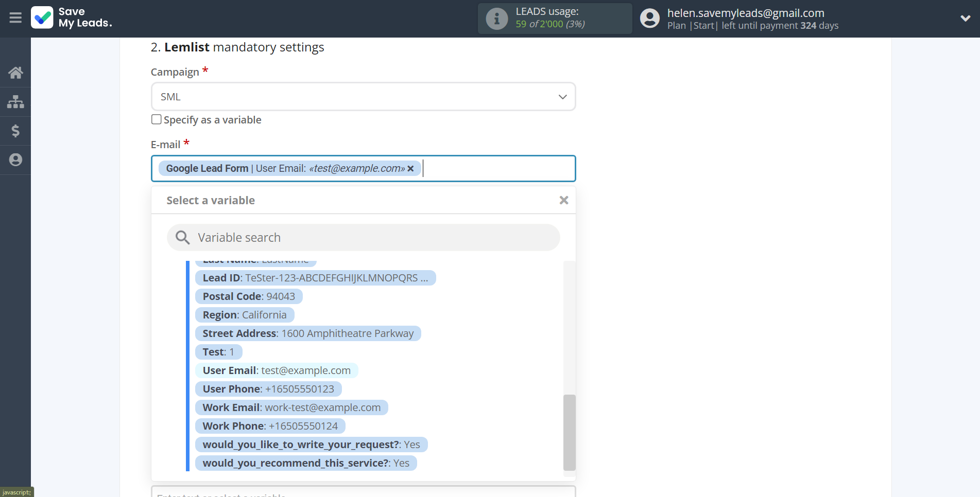Select the Street Address variable
This screenshot has height=497, width=980.
coord(308,333)
